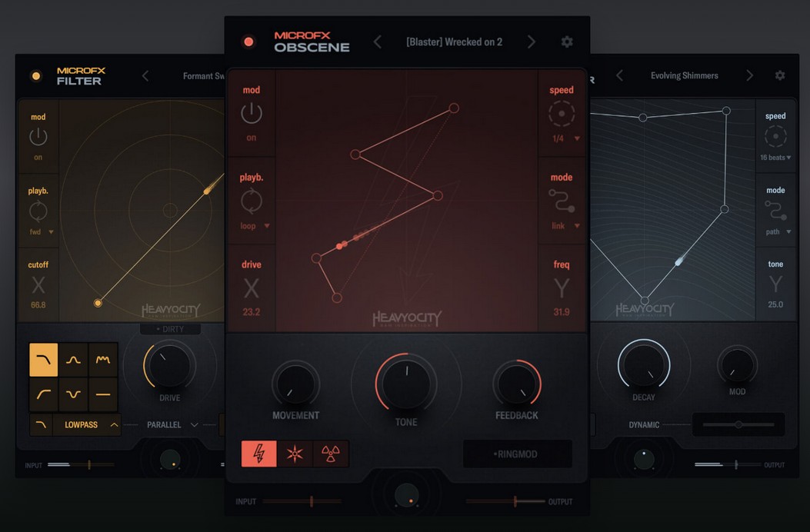Click lower-left XY node in Filter
The width and height of the screenshot is (810, 532).
98,303
